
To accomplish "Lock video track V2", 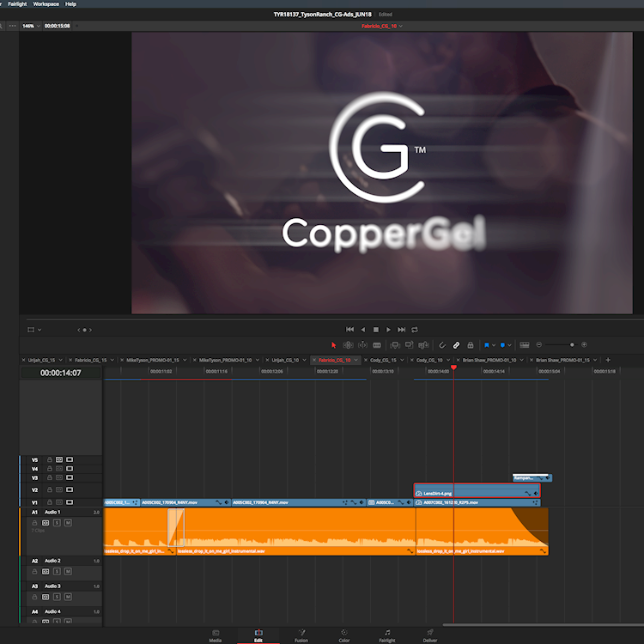I will (x=50, y=490).
